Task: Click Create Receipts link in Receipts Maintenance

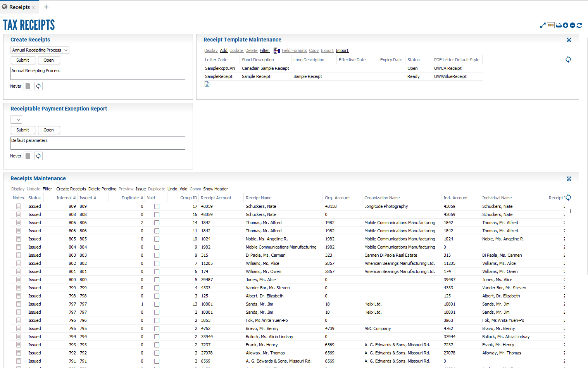Action: [x=71, y=189]
